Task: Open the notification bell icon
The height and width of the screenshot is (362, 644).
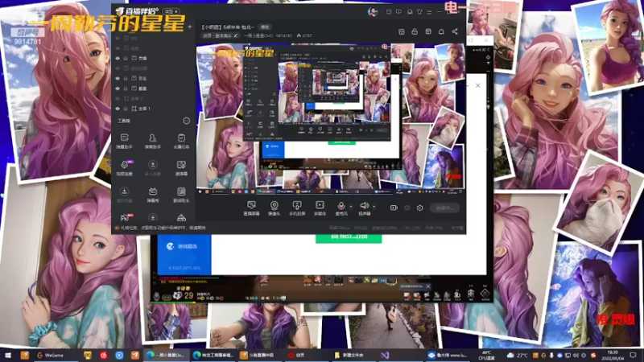Action: click(x=441, y=31)
